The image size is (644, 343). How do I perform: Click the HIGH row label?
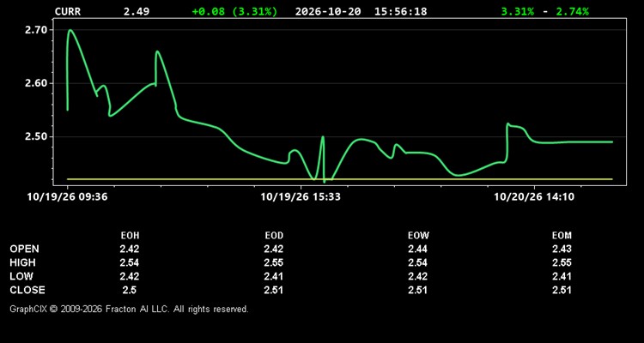(22, 262)
